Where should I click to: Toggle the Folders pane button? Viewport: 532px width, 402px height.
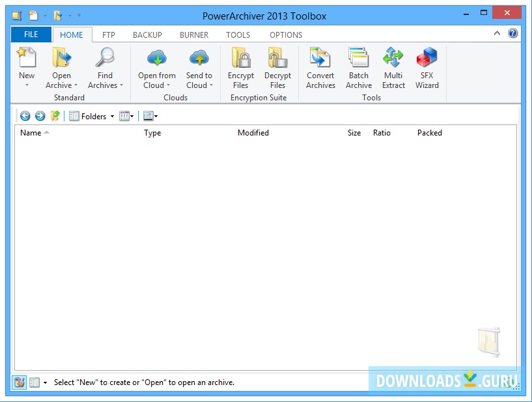[88, 117]
